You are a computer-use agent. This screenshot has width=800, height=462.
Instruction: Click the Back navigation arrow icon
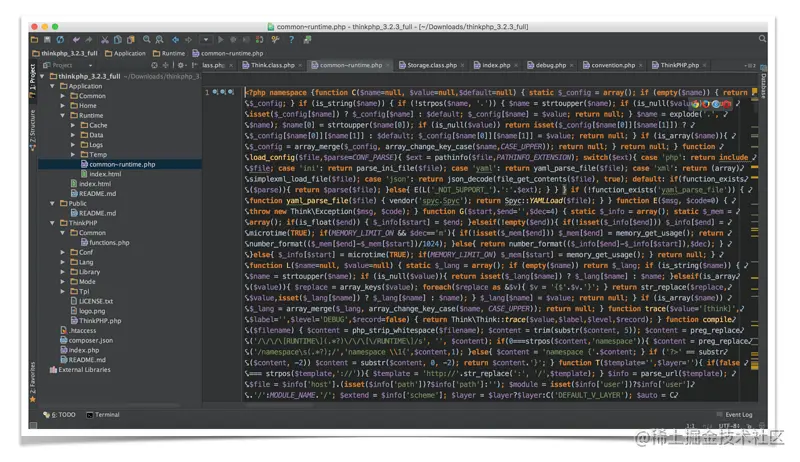[x=175, y=40]
